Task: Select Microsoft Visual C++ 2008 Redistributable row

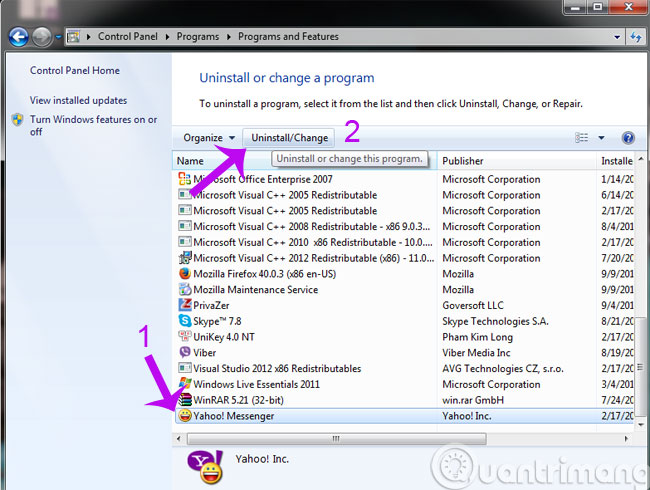Action: 404,226
